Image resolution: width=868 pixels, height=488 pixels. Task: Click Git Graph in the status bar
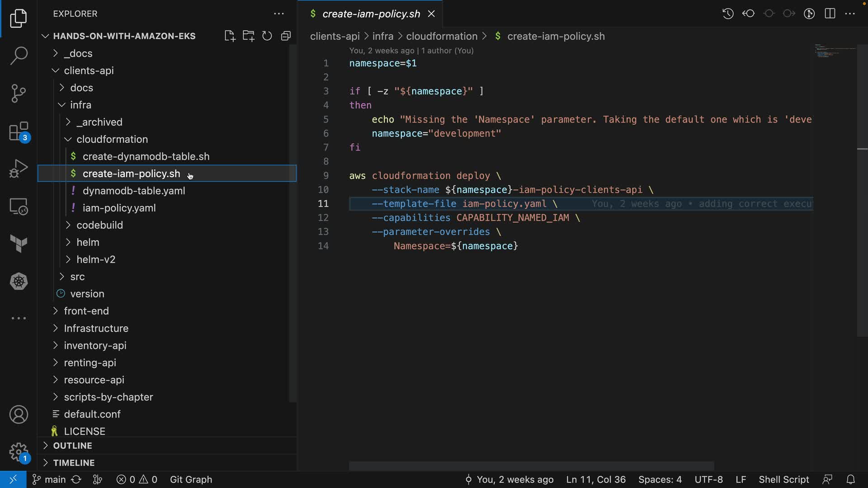pos(191,479)
